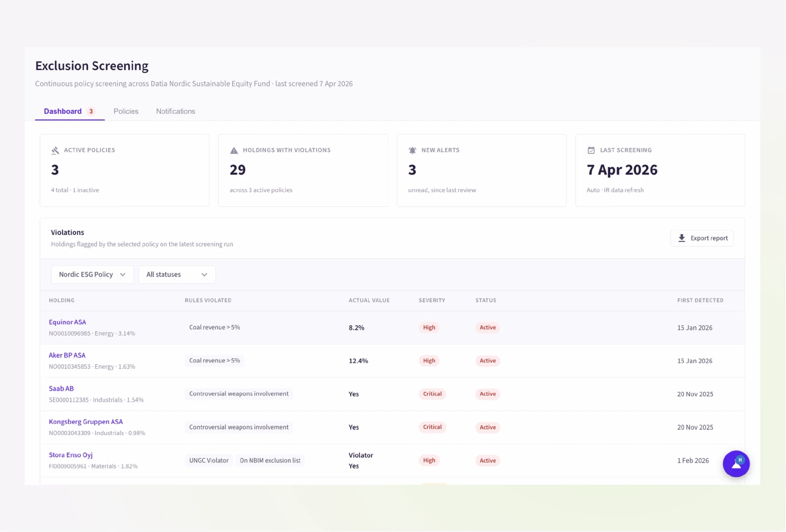Click the Critical severity badge for Saab AB
Screen dimensions: 786x532
click(432, 394)
